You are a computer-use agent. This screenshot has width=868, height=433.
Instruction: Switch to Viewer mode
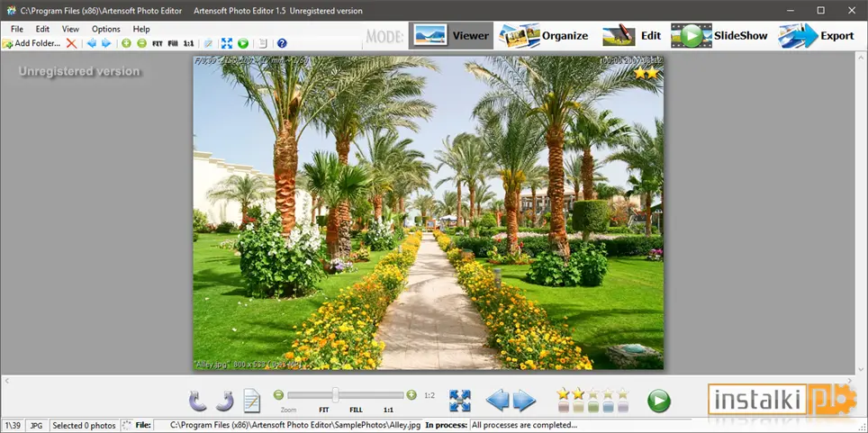tap(451, 35)
